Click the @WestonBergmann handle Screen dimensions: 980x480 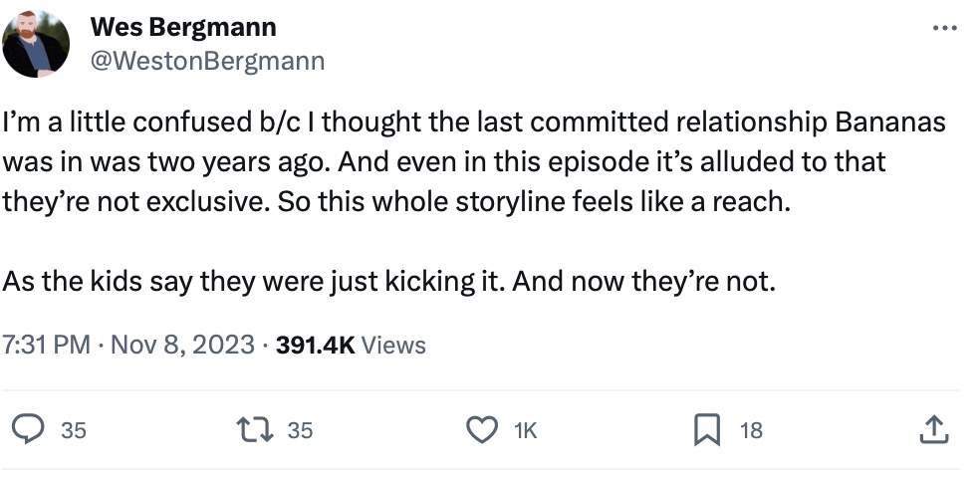207,61
